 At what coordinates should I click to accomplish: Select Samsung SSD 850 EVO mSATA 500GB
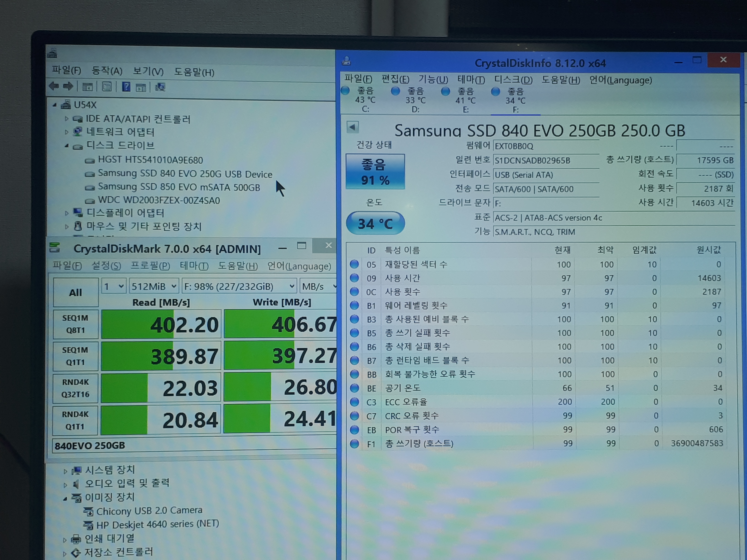tap(179, 187)
